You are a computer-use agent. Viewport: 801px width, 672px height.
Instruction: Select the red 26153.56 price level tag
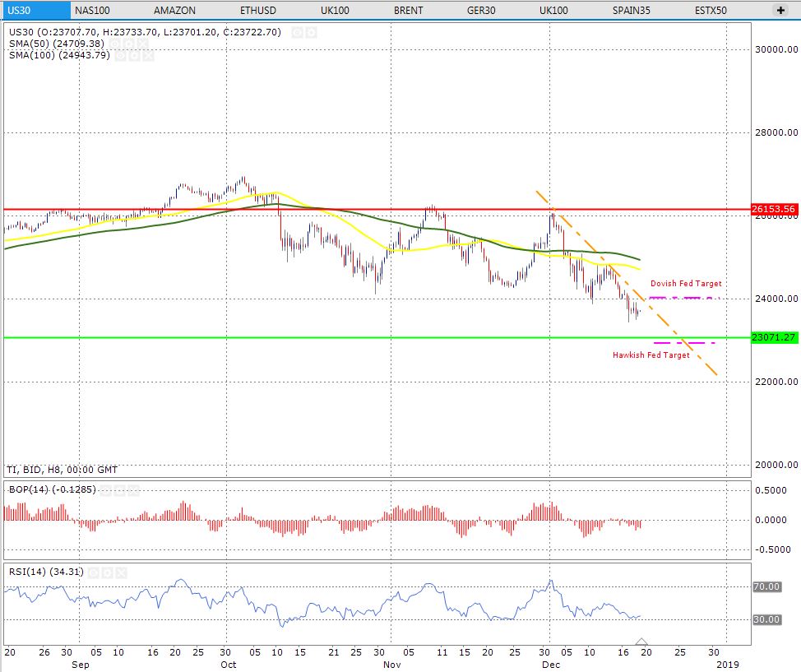pos(774,209)
